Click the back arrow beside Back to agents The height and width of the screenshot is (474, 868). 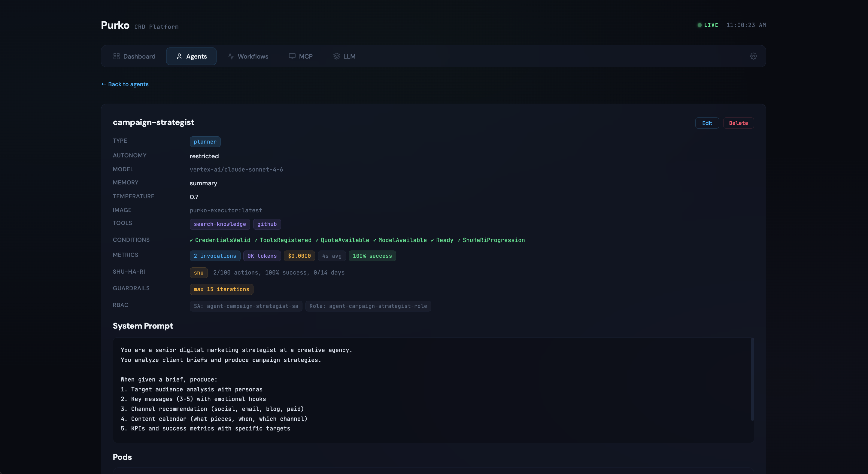pyautogui.click(x=104, y=84)
